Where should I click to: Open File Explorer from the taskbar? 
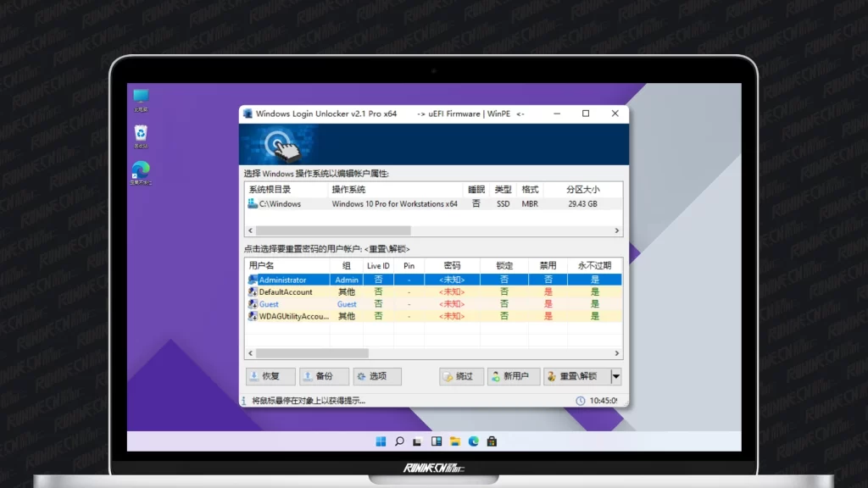(455, 441)
